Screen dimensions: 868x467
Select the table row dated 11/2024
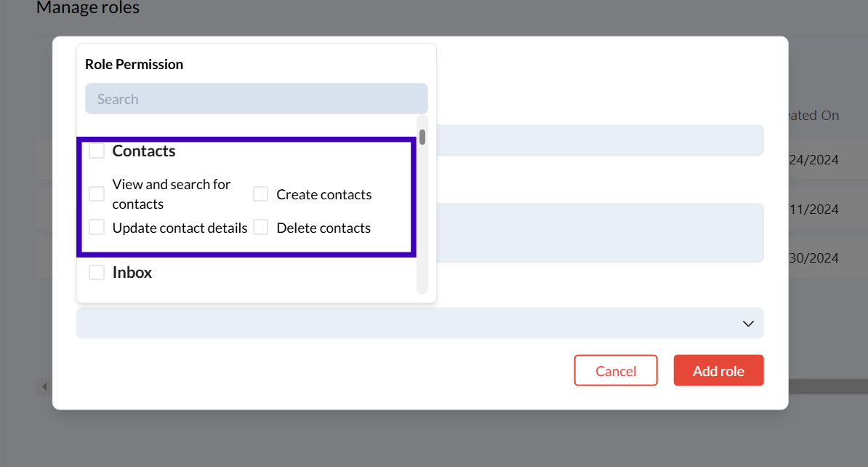[813, 209]
